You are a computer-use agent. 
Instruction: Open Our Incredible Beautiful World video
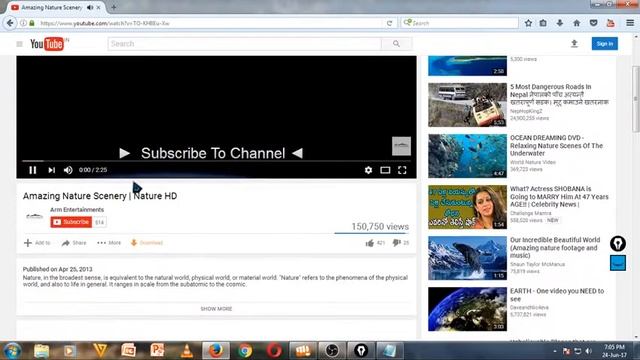(555, 248)
